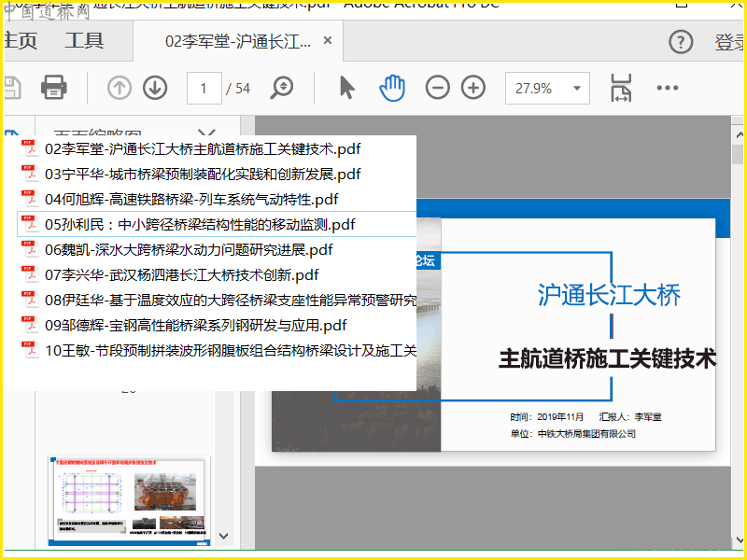Open file 04何旭辉-高速铁路桥梁-列车系统气动特性.pdf

coord(191,200)
